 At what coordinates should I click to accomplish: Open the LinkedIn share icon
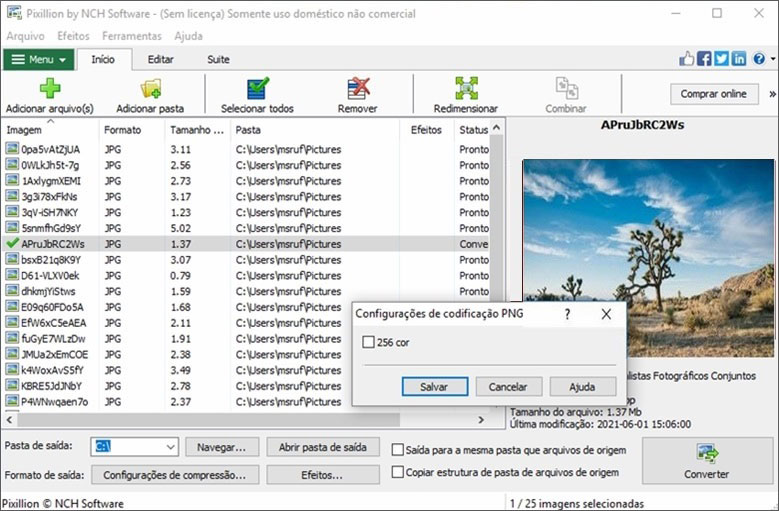click(739, 59)
